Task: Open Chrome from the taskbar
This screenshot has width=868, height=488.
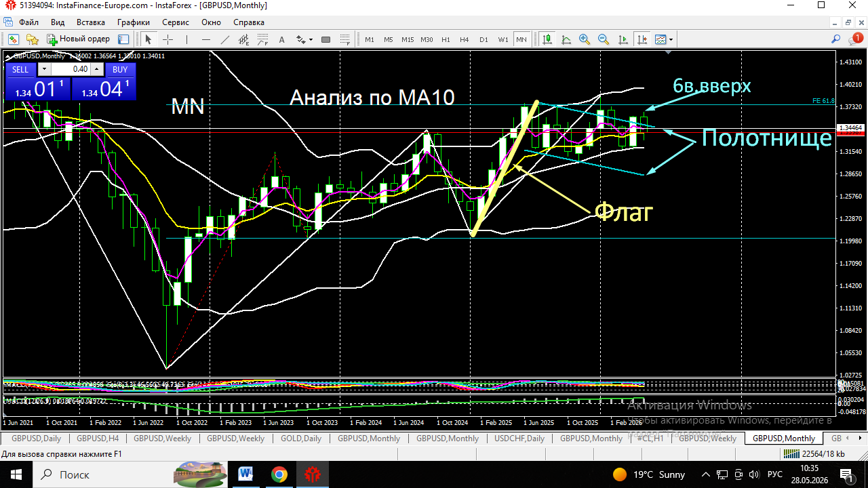Action: tap(279, 474)
